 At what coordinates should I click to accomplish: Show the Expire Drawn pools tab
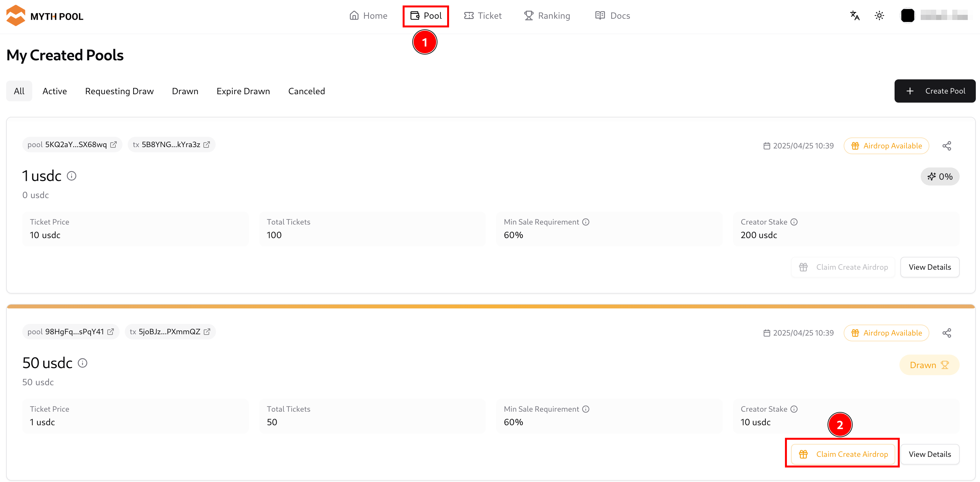click(243, 91)
